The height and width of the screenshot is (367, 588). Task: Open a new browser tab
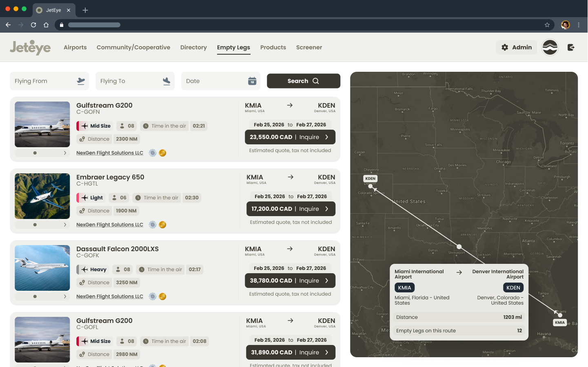point(85,10)
